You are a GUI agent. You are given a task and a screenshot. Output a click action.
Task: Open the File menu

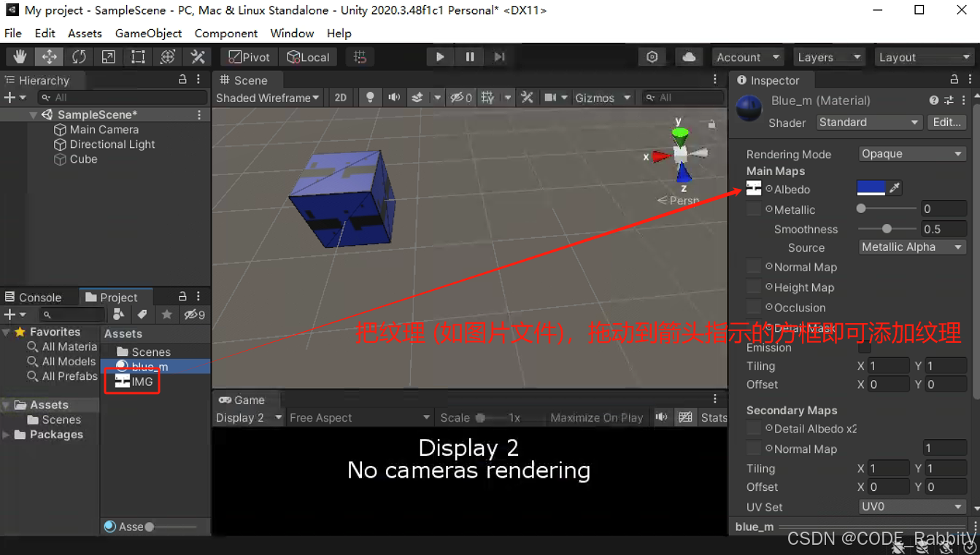pyautogui.click(x=13, y=34)
